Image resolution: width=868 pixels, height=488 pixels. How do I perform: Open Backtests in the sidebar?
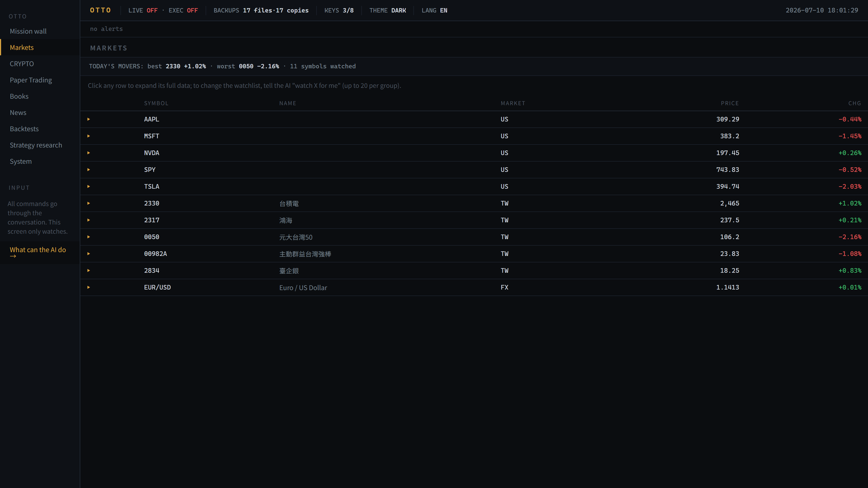coord(40,129)
